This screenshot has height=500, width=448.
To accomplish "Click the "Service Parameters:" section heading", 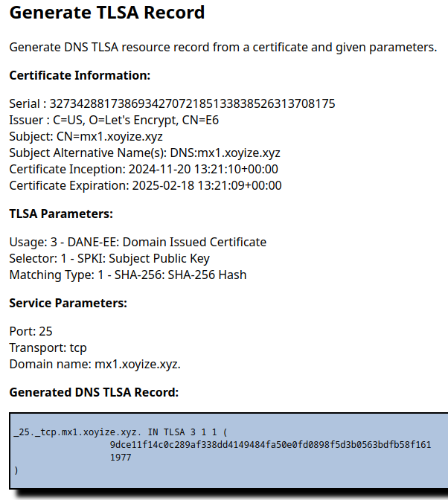I will coord(68,303).
